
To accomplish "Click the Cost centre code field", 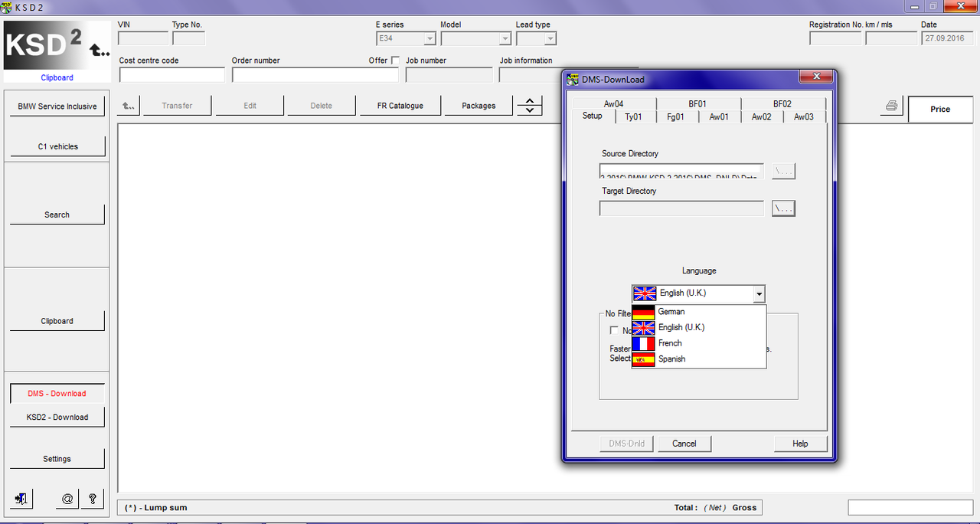I will (x=172, y=75).
